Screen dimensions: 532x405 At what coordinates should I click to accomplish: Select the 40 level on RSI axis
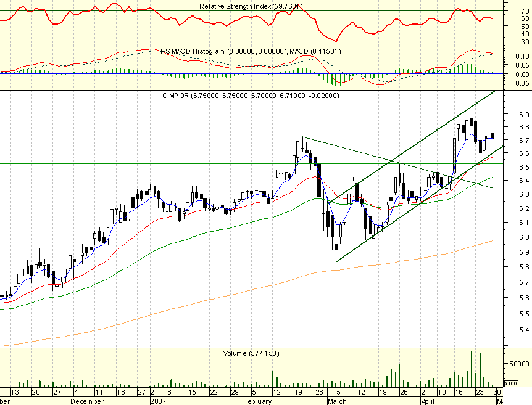(525, 34)
